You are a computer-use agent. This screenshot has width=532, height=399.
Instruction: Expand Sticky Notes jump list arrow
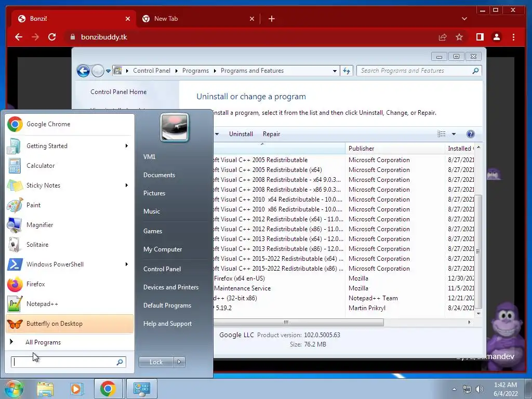(127, 185)
